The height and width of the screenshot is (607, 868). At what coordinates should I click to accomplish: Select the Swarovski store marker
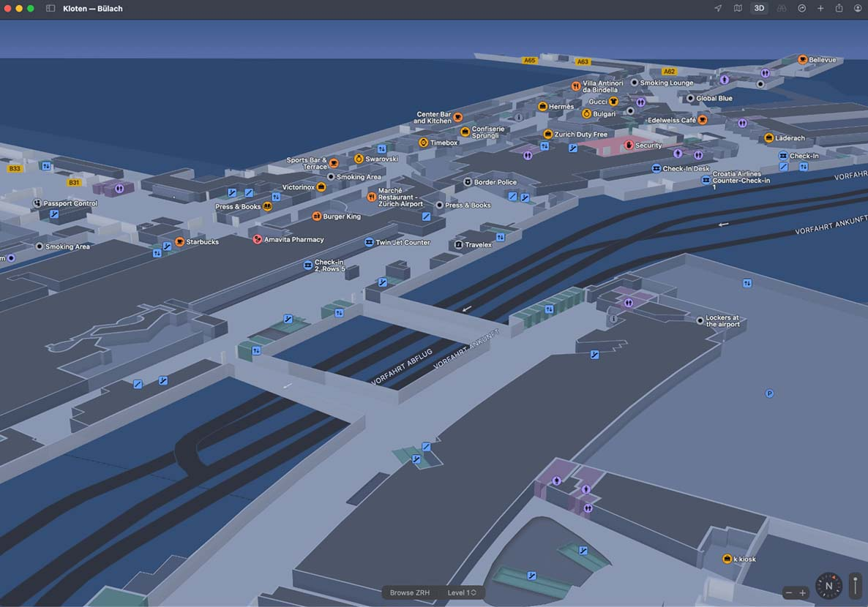click(359, 159)
